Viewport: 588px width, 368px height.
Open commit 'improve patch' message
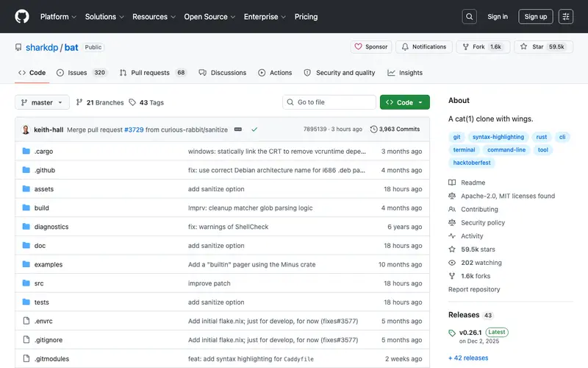(209, 283)
